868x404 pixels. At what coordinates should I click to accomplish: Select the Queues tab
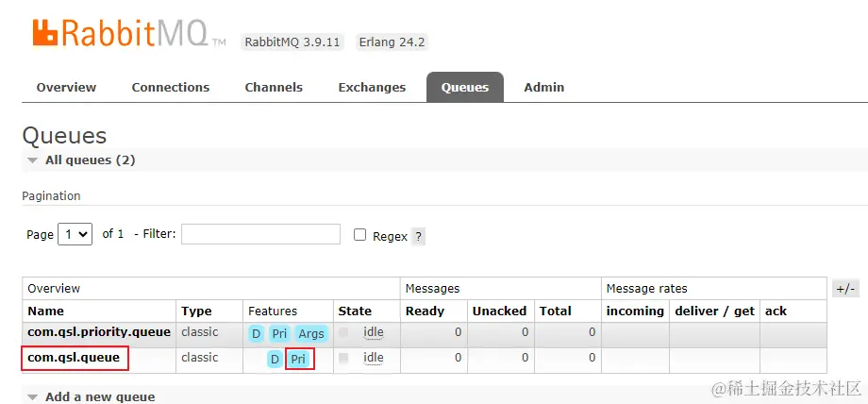[x=465, y=88]
